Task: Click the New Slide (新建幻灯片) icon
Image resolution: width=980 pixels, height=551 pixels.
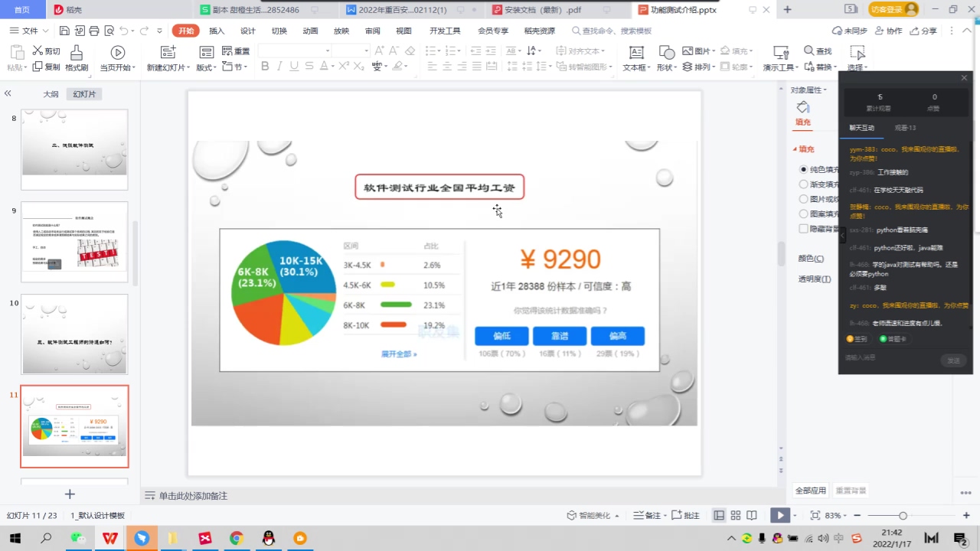Action: point(168,52)
